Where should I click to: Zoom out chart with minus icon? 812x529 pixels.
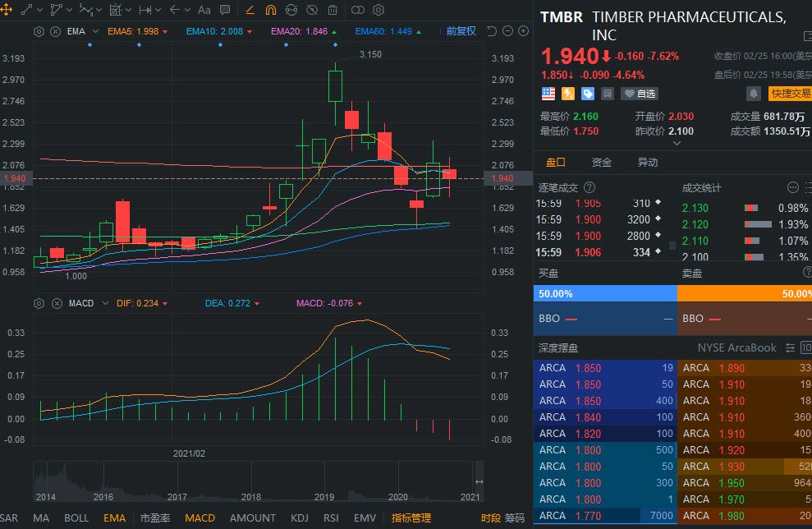[508, 31]
